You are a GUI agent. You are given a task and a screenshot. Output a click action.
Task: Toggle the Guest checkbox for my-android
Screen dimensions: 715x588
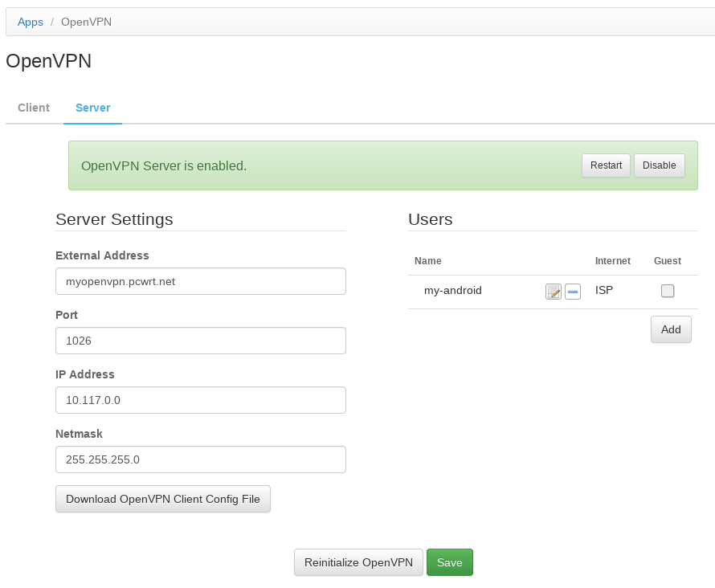tap(668, 292)
